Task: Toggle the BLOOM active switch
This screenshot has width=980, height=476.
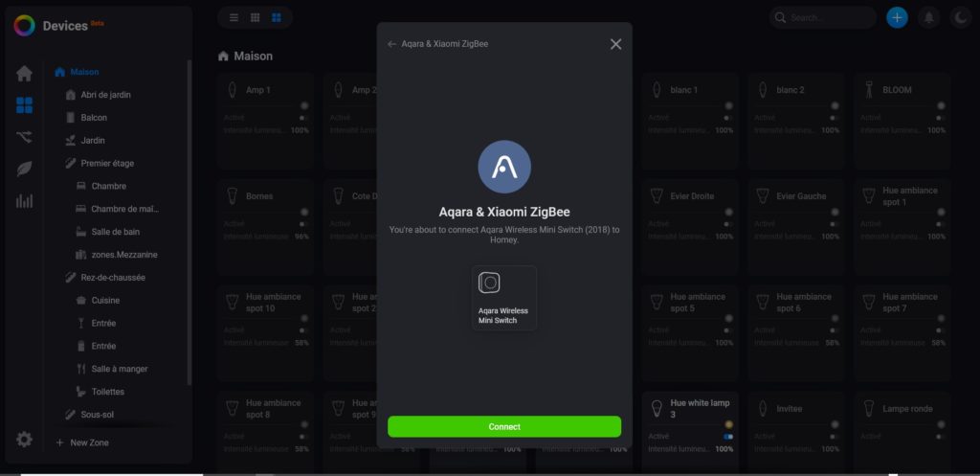Action: (x=940, y=118)
